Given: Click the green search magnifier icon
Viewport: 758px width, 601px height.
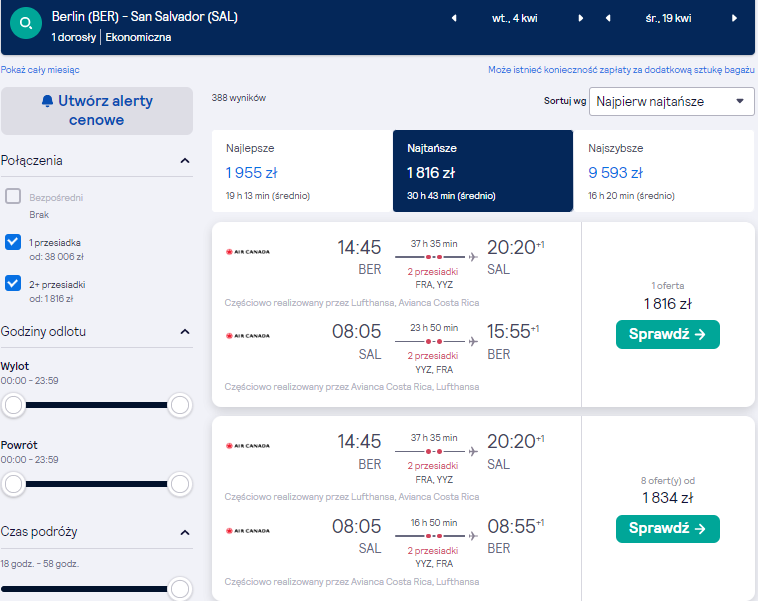Looking at the screenshot, I should coord(26,23).
